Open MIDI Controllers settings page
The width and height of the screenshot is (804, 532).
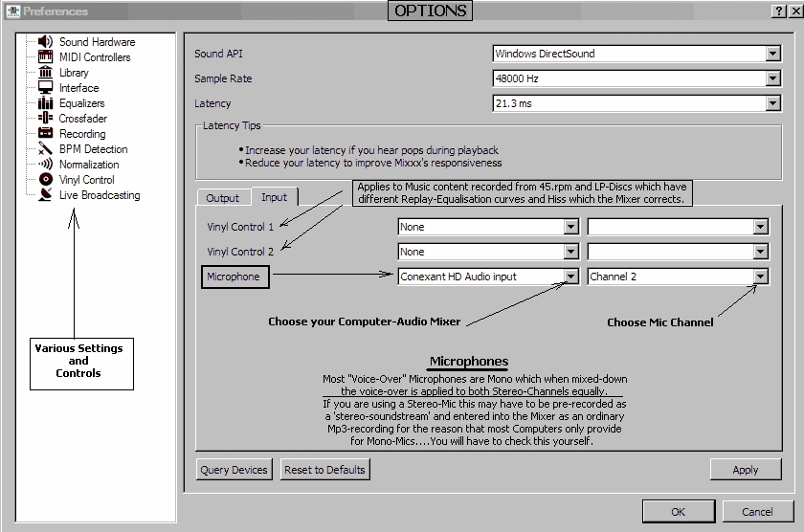[95, 57]
